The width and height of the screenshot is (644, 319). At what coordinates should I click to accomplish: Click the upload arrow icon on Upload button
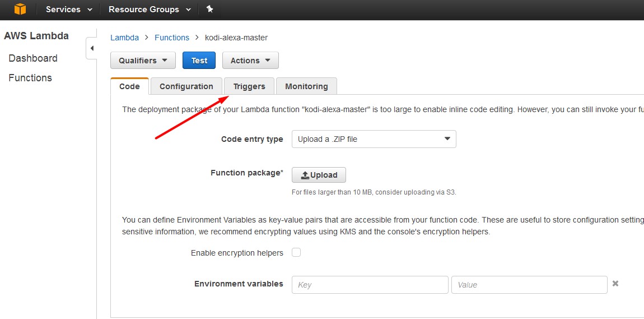point(305,175)
